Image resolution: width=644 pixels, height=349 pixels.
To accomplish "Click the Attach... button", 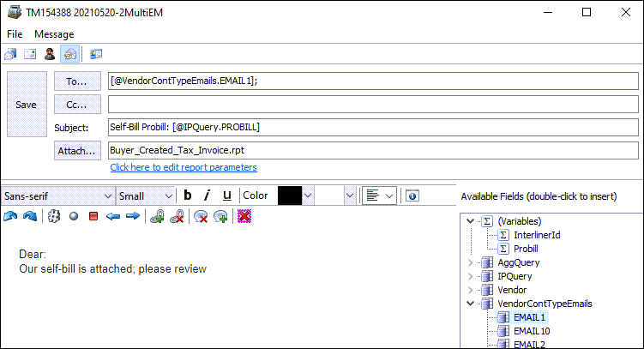I will coord(77,151).
